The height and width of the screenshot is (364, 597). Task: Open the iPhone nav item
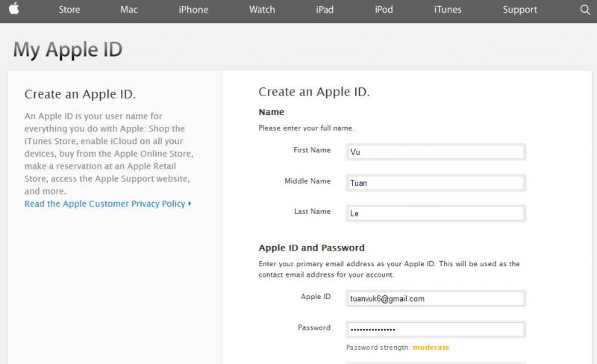(193, 10)
